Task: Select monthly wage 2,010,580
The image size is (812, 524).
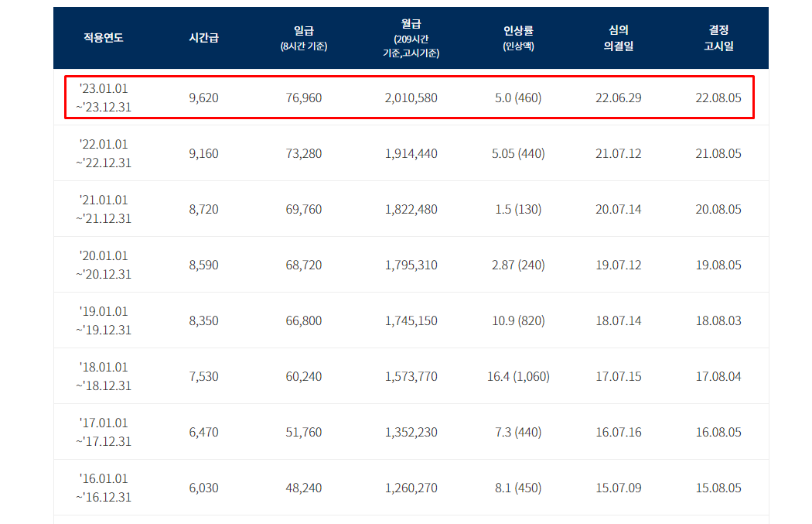Action: pos(411,98)
